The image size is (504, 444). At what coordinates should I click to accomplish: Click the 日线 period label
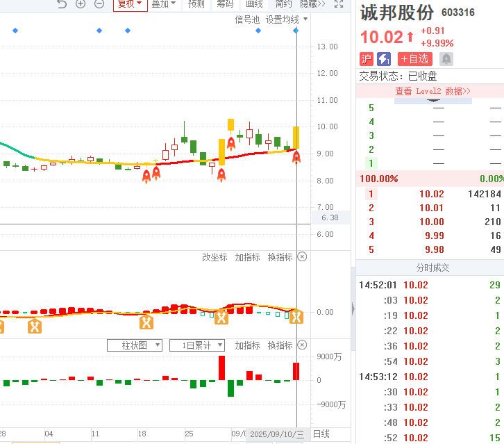pos(321,434)
